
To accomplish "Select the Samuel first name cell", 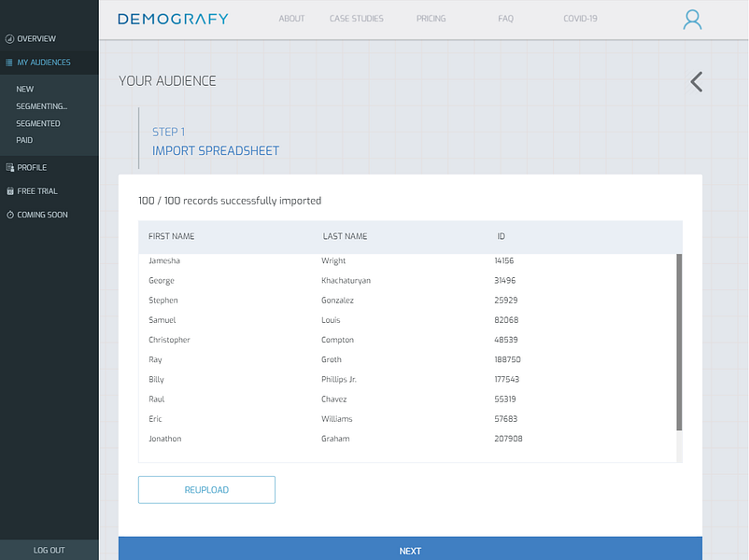I will [162, 320].
